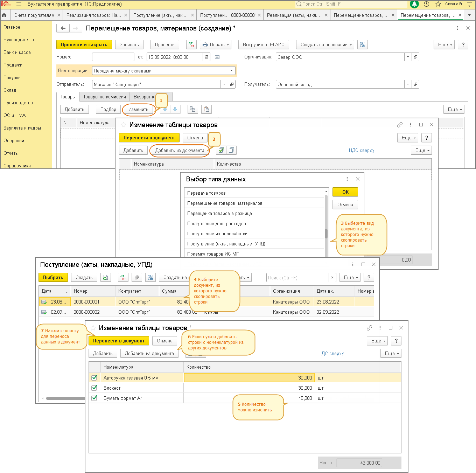Open the Печать dropdown menu
Screen dimensions: 476x473
(216, 45)
